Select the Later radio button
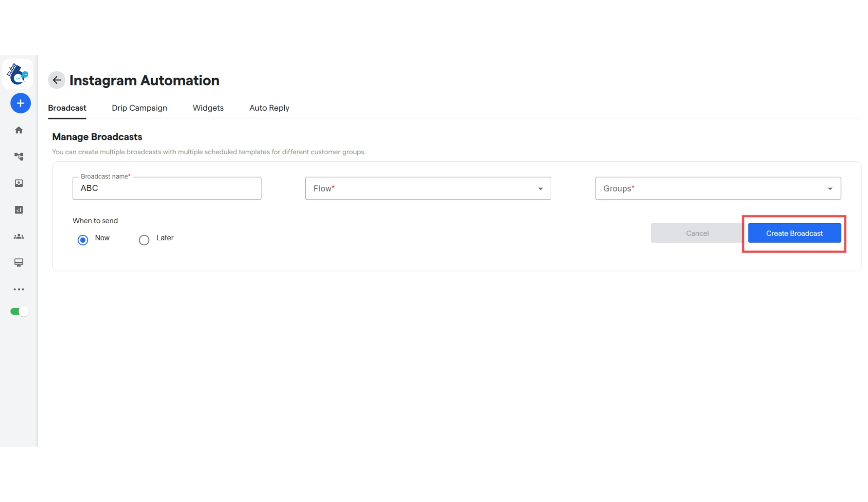Screen dimensions: 868x502 pyautogui.click(x=144, y=240)
